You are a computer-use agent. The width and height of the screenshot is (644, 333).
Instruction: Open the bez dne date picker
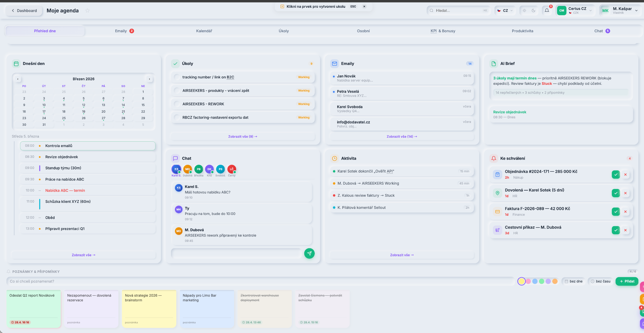[574, 281]
